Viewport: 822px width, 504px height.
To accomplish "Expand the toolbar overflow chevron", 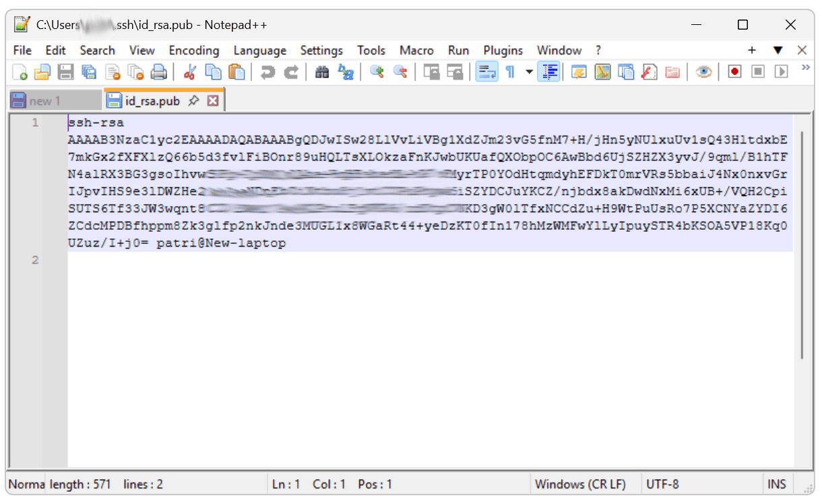I will 804,67.
